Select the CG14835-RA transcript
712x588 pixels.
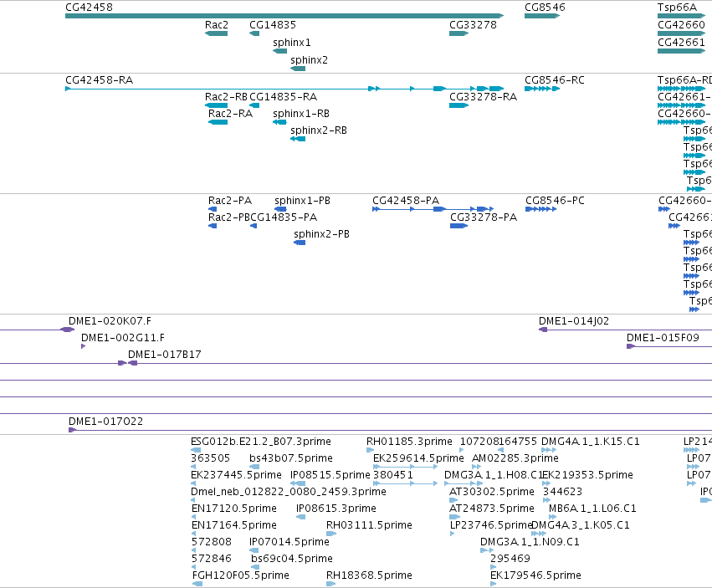(x=254, y=105)
